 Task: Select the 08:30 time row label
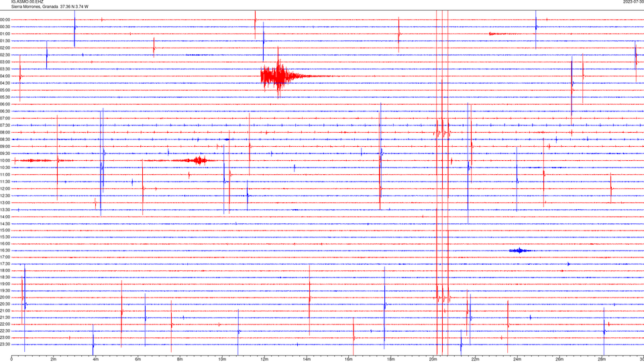(5, 139)
